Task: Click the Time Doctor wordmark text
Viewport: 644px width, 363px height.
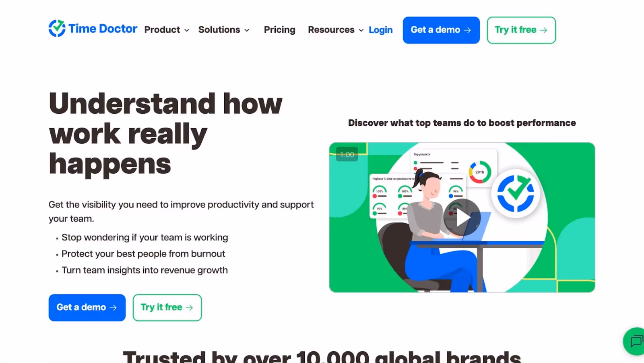Action: click(x=103, y=29)
